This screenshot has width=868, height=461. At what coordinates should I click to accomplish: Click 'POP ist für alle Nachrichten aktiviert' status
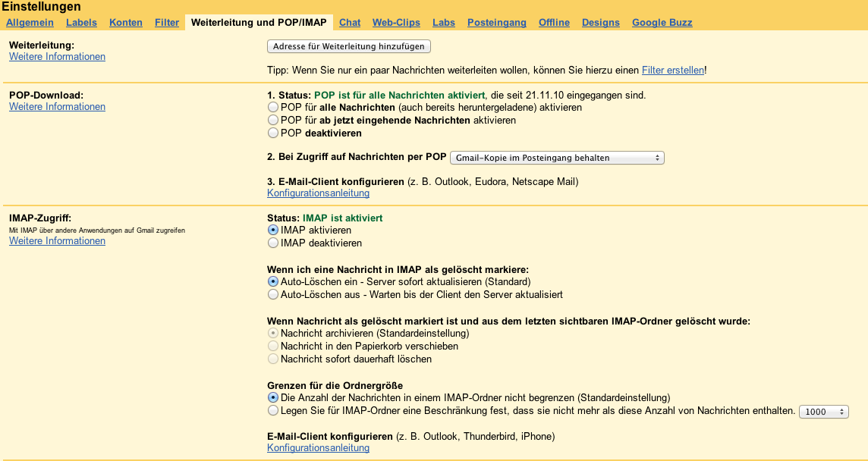[x=400, y=96]
